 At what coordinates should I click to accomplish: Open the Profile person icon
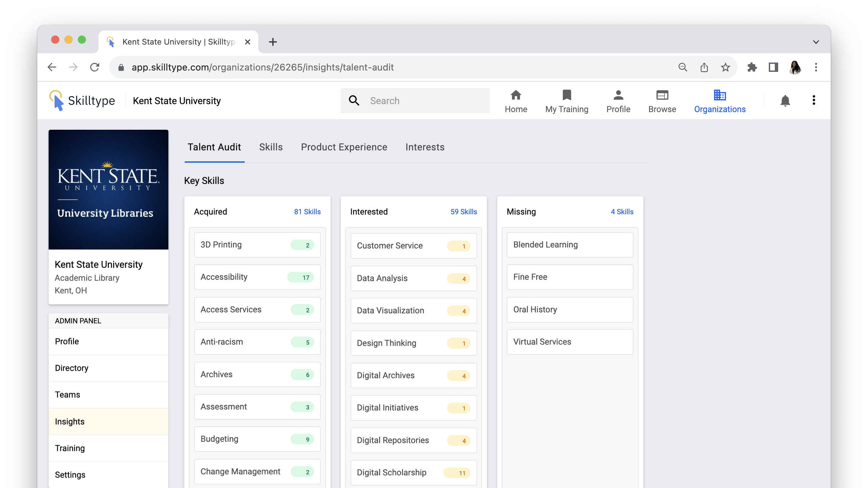click(618, 95)
